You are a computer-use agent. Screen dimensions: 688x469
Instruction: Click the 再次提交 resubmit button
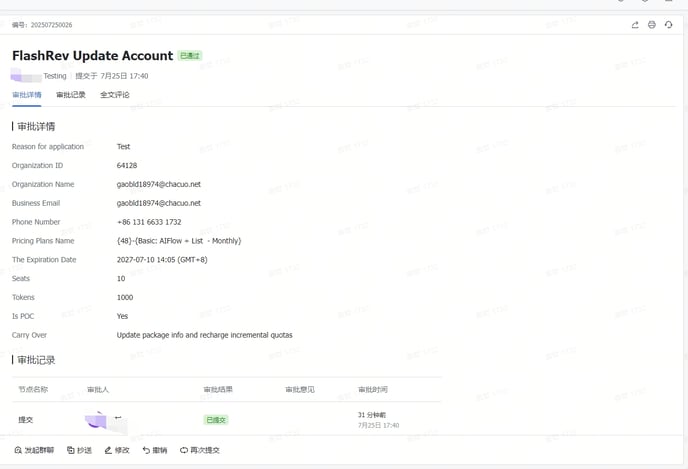[x=200, y=450]
